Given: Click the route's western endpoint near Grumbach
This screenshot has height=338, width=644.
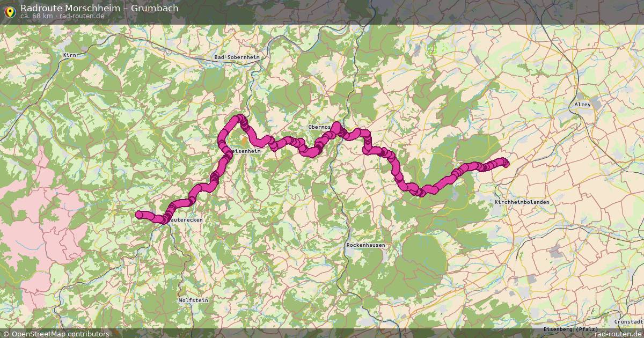Looking at the screenshot, I should tap(138, 215).
